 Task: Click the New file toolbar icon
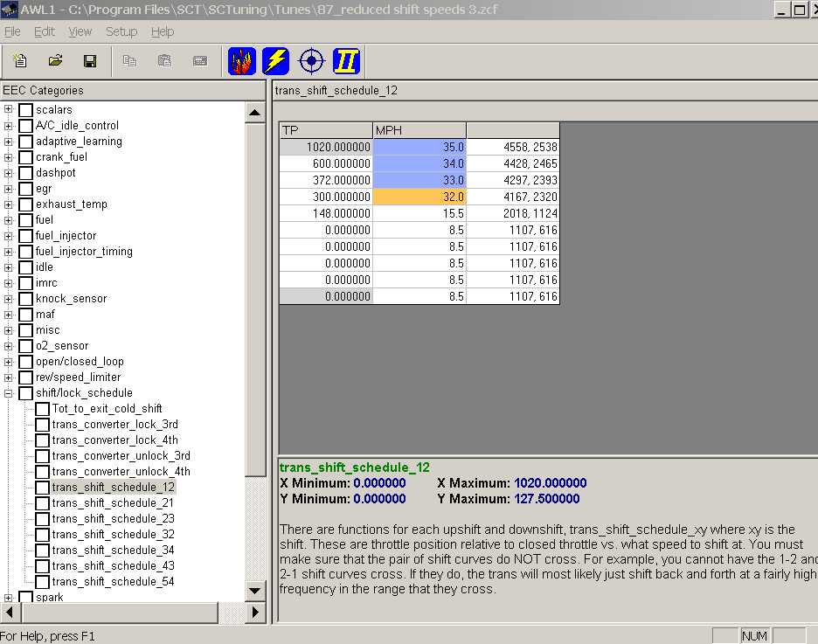20,61
